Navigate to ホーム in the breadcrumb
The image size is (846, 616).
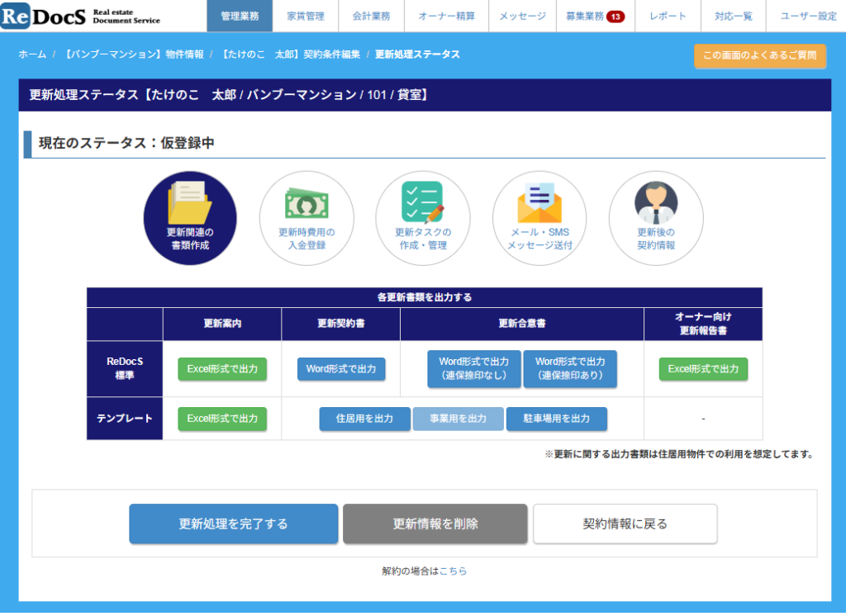[32, 54]
